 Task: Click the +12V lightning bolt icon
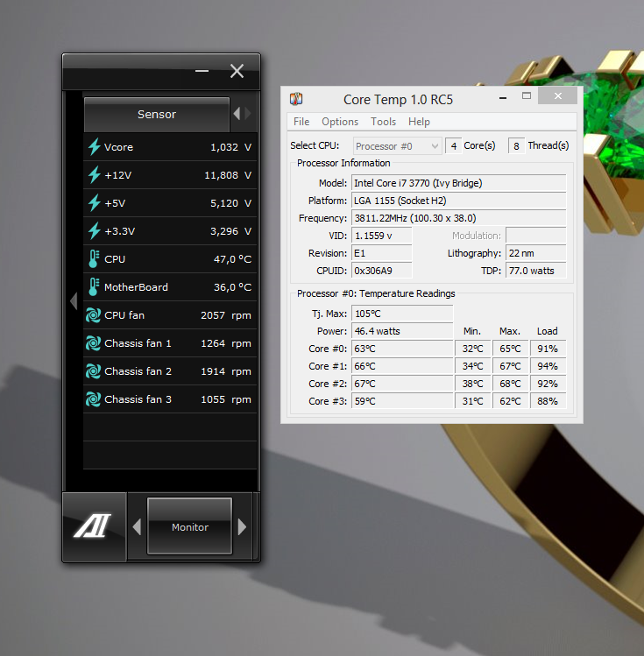pos(94,175)
